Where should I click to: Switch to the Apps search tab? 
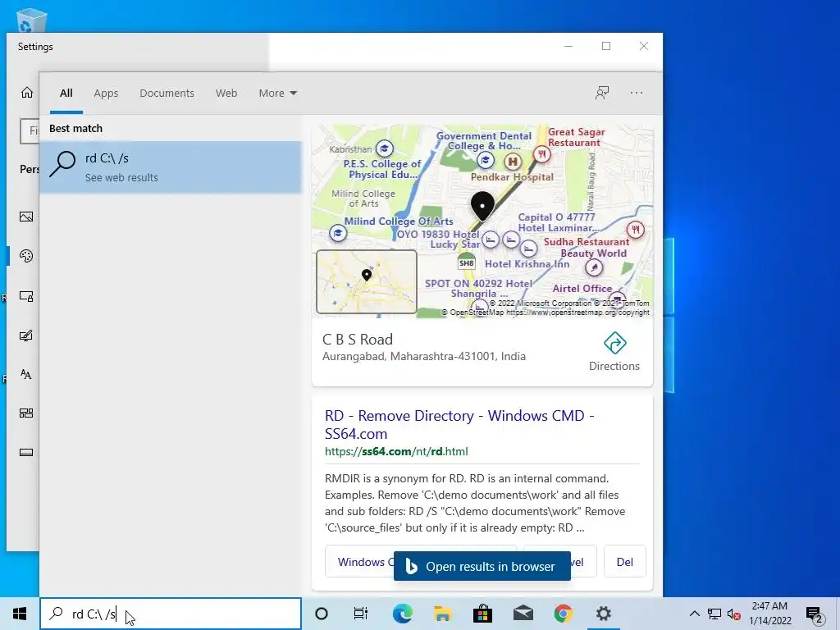pyautogui.click(x=106, y=93)
